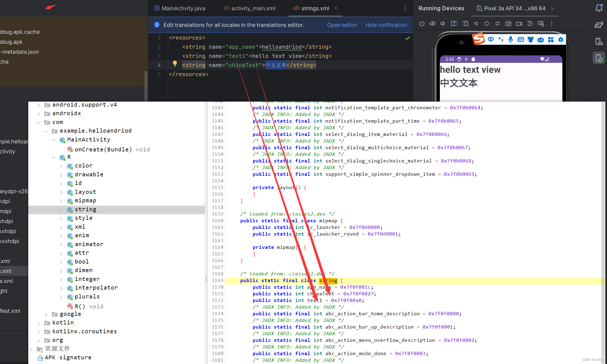This screenshot has width=607, height=364.
Task: Click Hide notification link
Action: 386,25
